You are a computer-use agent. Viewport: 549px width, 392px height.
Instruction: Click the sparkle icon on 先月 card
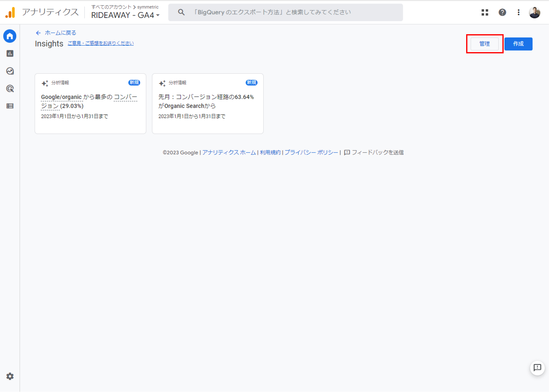click(x=162, y=83)
